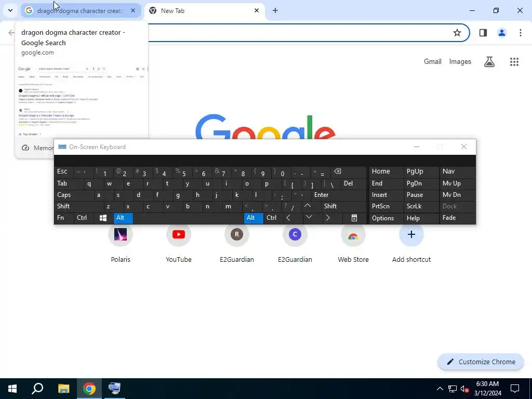Close the New Tab tab
The image size is (532, 399).
click(257, 11)
